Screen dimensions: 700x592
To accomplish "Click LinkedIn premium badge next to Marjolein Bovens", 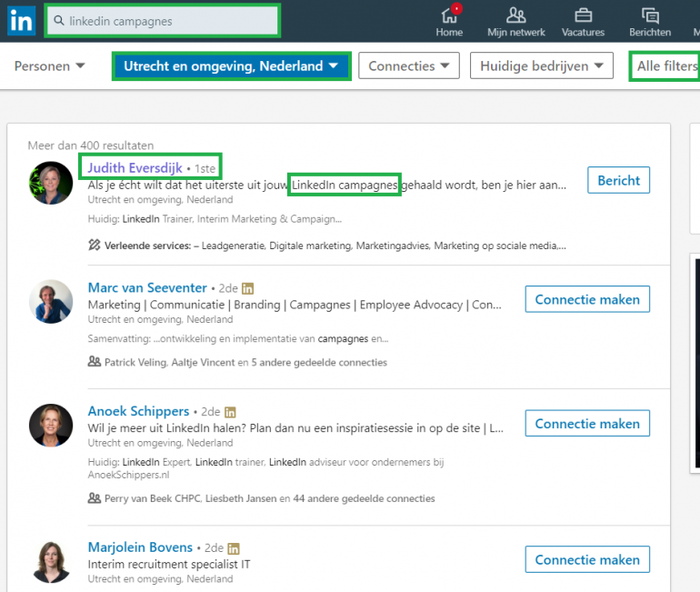I will 234,548.
